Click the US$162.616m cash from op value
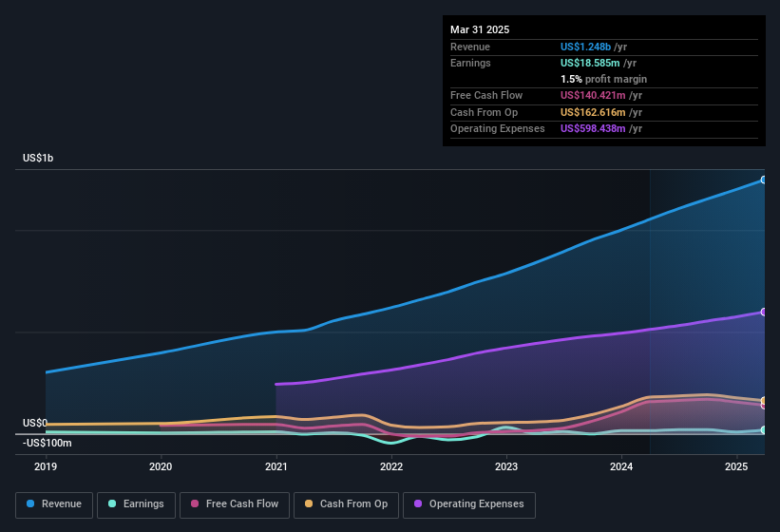Image resolution: width=780 pixels, height=532 pixels. (x=593, y=112)
